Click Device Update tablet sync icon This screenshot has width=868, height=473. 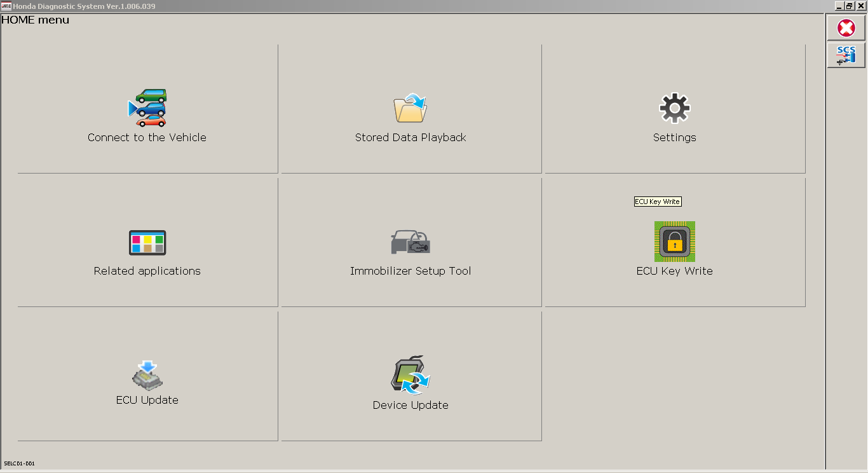410,375
